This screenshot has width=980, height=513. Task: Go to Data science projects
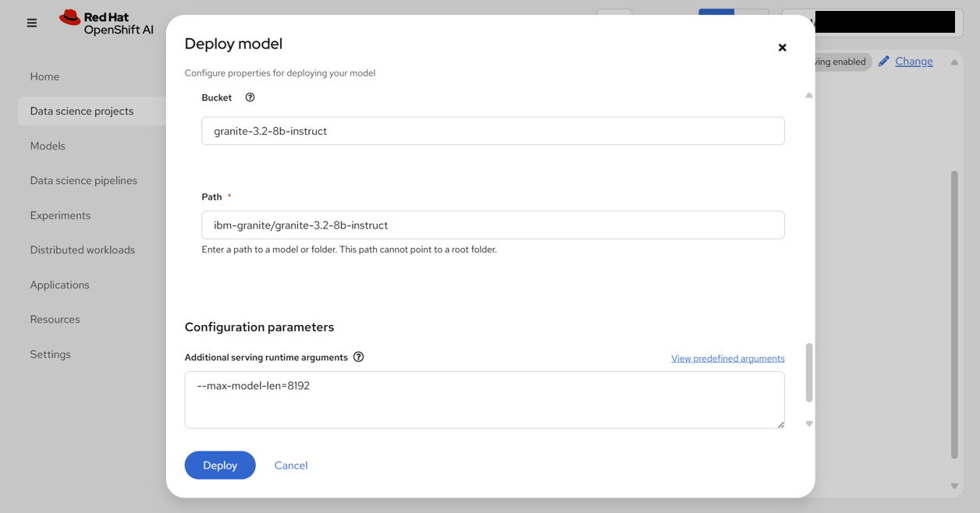(x=82, y=111)
